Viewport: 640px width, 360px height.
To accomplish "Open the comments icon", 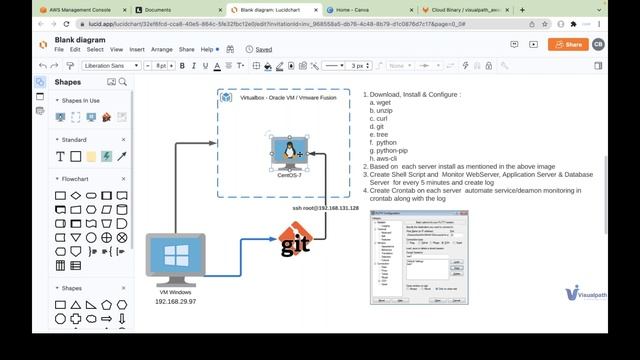I will [514, 44].
